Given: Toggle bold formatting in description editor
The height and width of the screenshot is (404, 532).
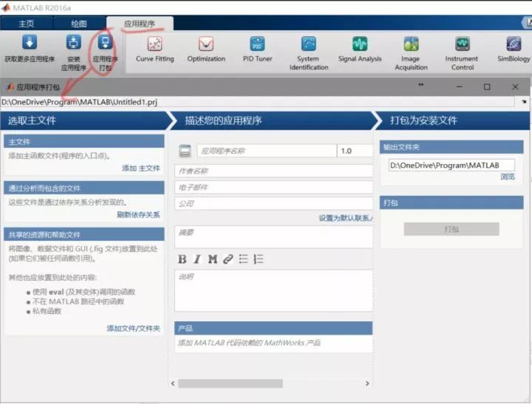Looking at the screenshot, I should [183, 259].
